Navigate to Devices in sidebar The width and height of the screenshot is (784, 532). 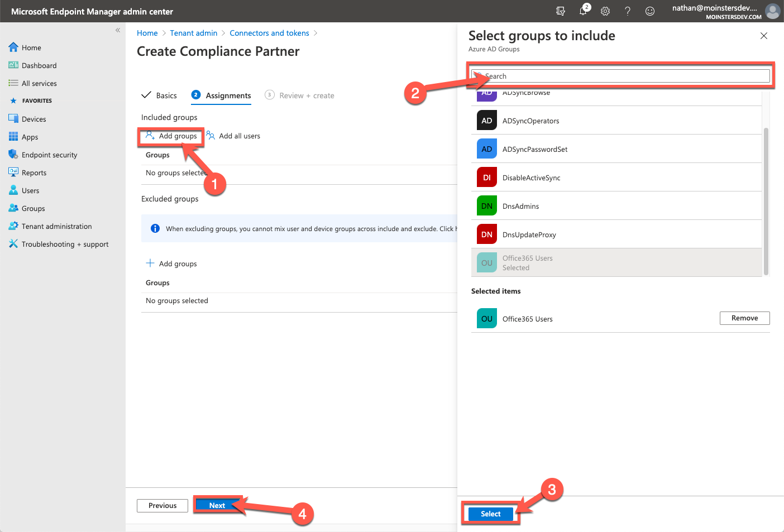point(35,118)
